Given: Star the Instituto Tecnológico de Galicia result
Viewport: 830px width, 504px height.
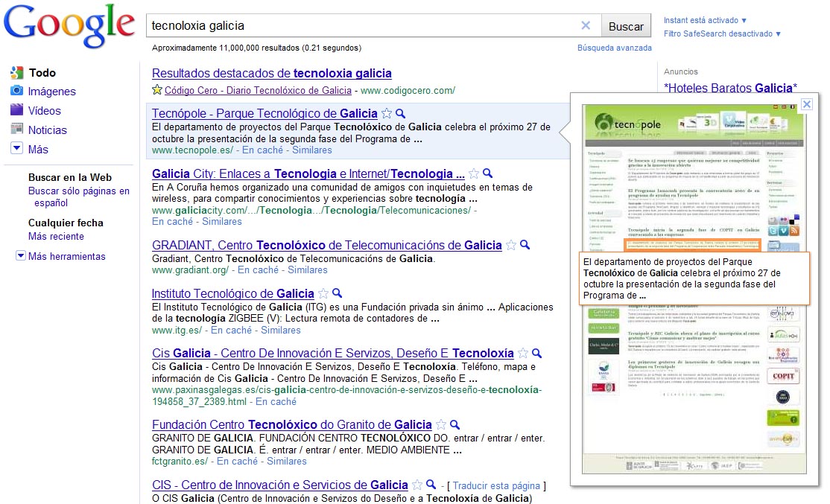Looking at the screenshot, I should (x=323, y=293).
